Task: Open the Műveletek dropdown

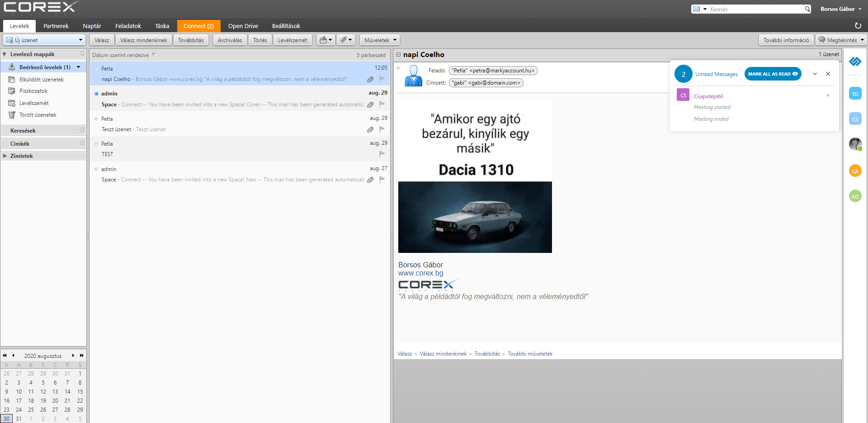Action: tap(380, 40)
